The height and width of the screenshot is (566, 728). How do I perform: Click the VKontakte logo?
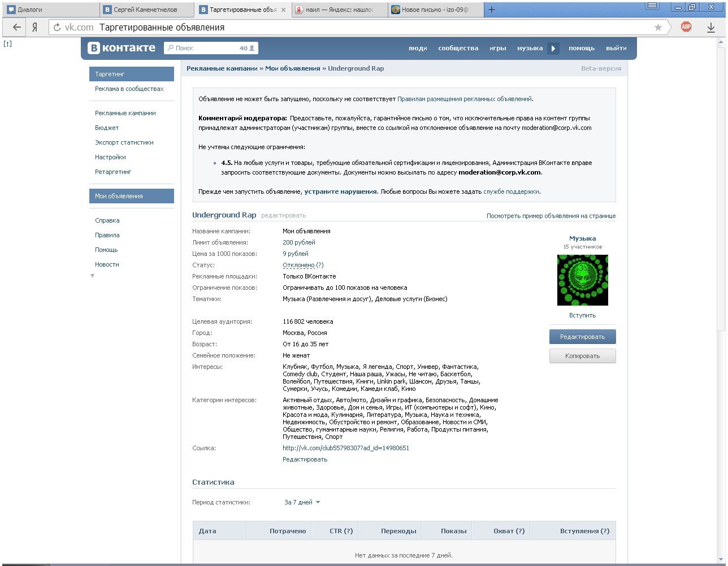pos(122,48)
